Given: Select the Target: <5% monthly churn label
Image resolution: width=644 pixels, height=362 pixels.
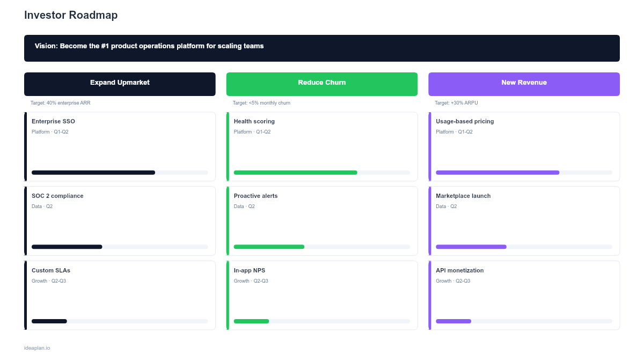Looking at the screenshot, I should pyautogui.click(x=262, y=102).
